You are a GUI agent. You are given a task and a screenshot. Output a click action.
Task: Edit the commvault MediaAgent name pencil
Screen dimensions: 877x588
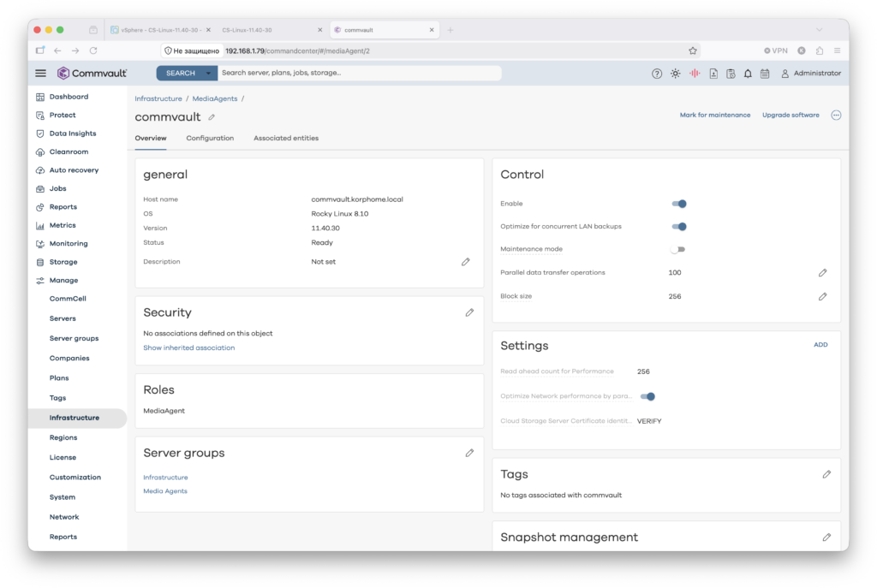212,117
